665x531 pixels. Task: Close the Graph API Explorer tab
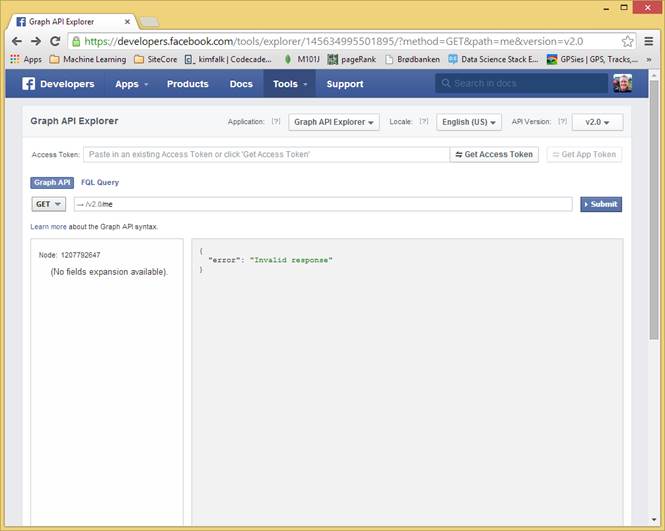tap(127, 22)
